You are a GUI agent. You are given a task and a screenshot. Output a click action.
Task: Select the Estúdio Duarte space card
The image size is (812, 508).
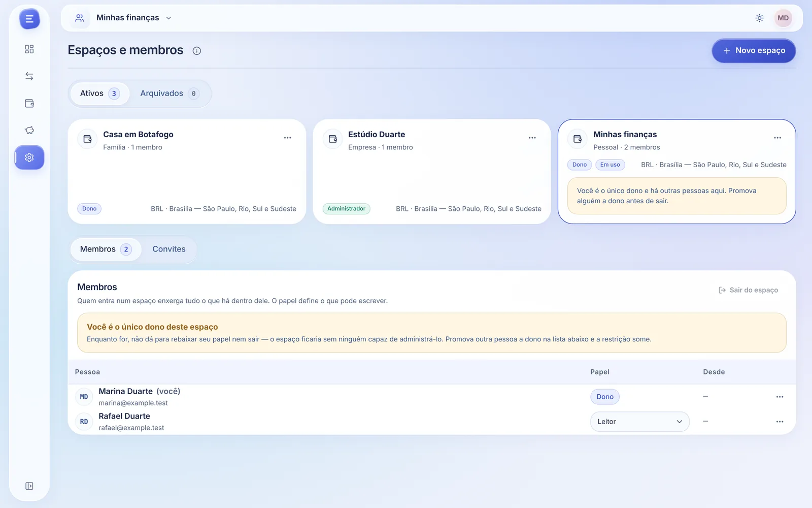[432, 172]
